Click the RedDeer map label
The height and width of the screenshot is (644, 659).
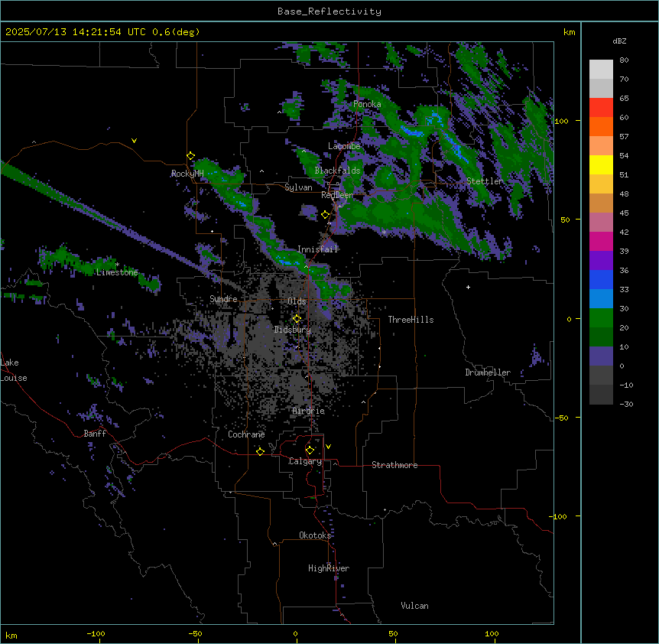tap(337, 195)
